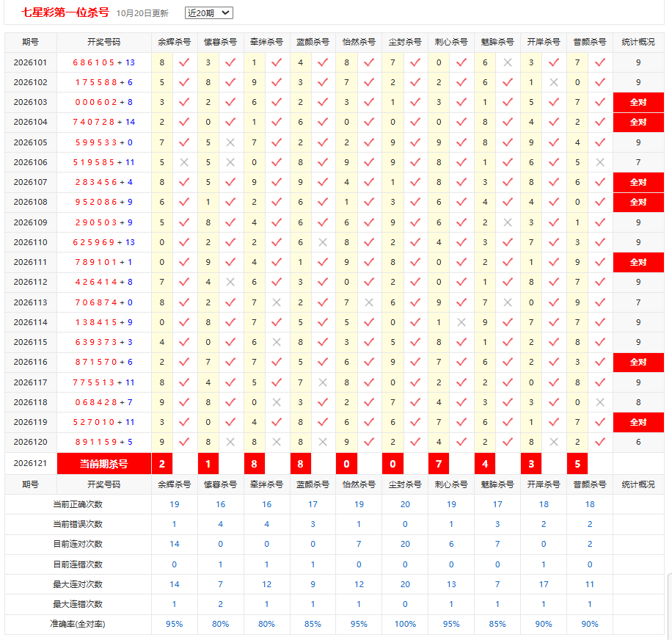Select the red check for 尘封杀号 in row 2026104
The image size is (672, 640).
[x=414, y=122]
